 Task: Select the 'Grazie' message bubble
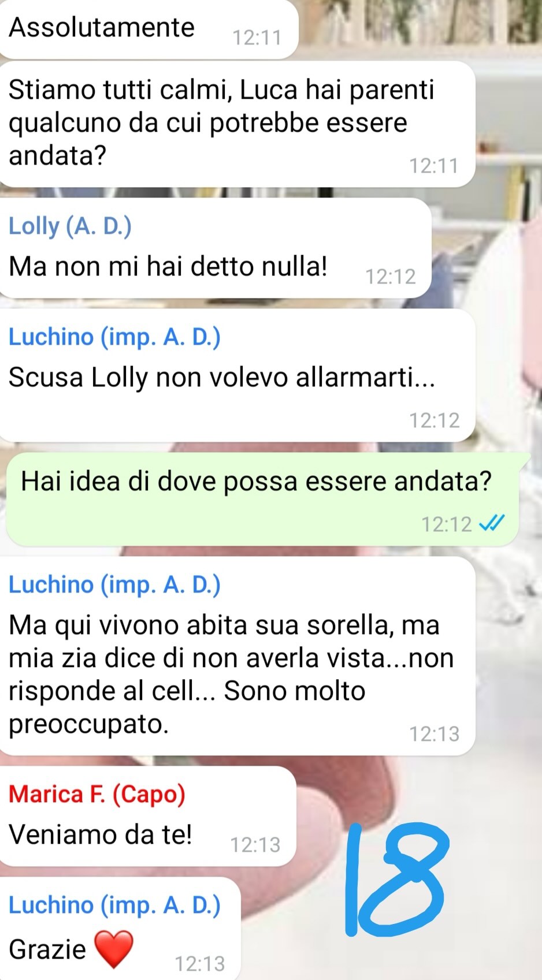120,928
